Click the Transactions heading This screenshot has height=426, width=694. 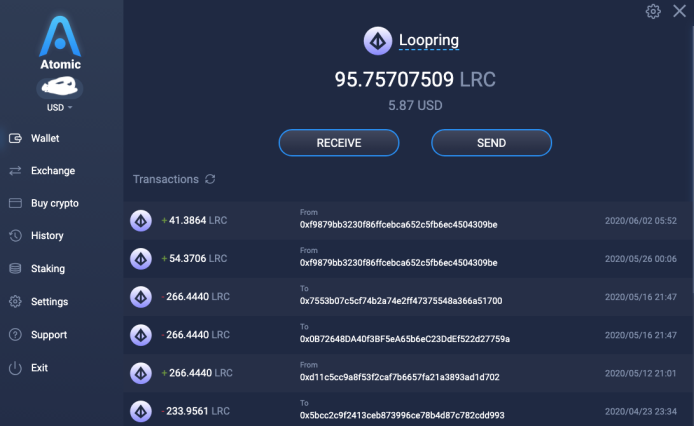[x=166, y=179]
